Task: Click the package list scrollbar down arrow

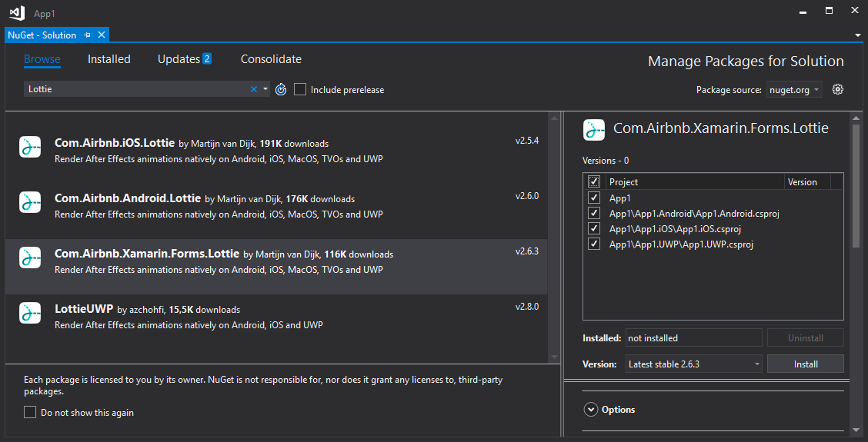Action: coord(553,357)
